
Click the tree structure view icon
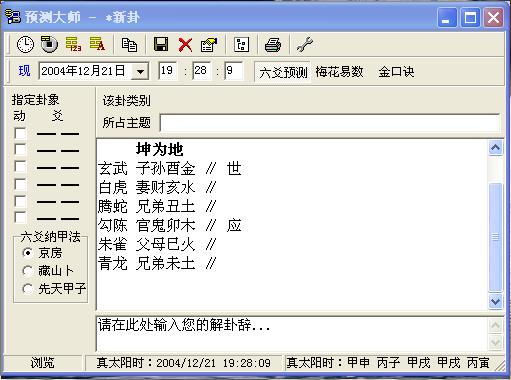tap(242, 45)
